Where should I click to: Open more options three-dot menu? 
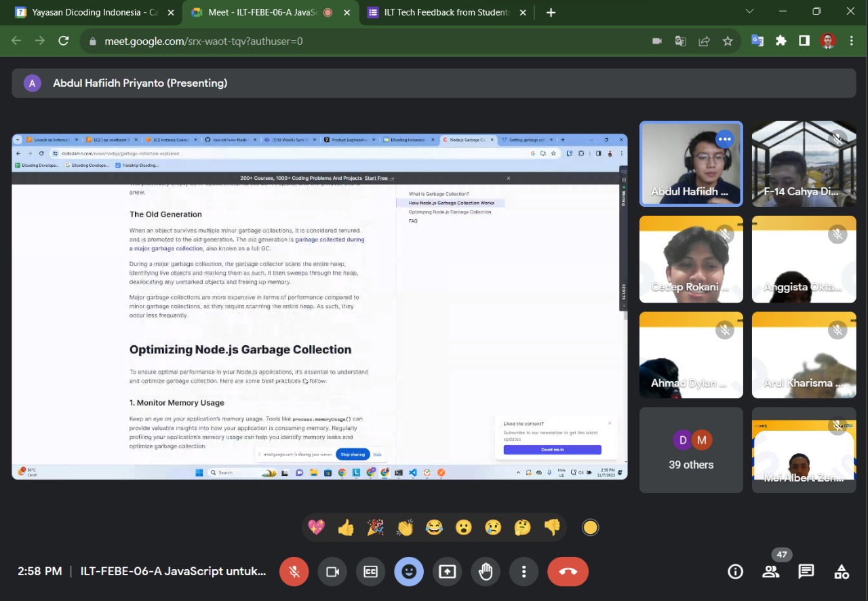tap(524, 572)
